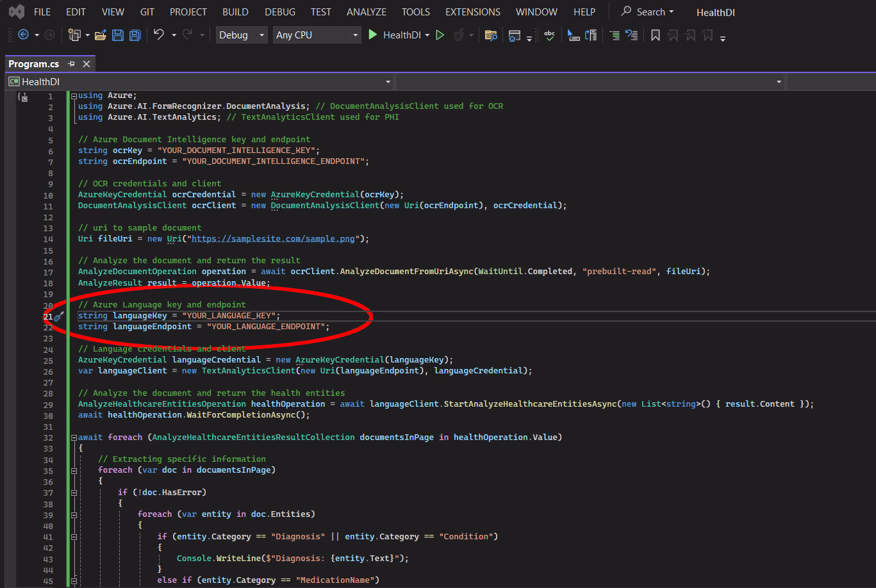Screen dimensions: 876x588
Task: Click "YOUR_DOCUMENT_INTELLIGENCE_KEY" string on line 6
Action: [x=238, y=151]
